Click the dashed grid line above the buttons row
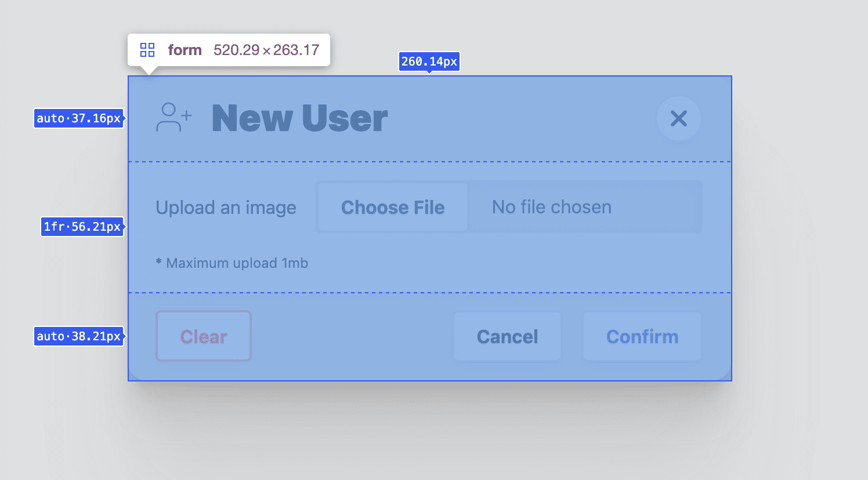Viewport: 868px width, 480px height. tap(429, 293)
